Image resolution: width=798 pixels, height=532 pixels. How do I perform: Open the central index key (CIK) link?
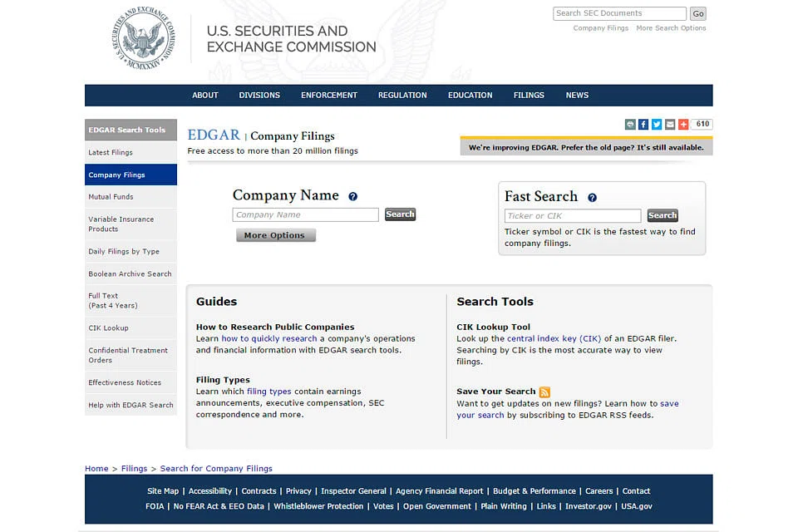554,338
